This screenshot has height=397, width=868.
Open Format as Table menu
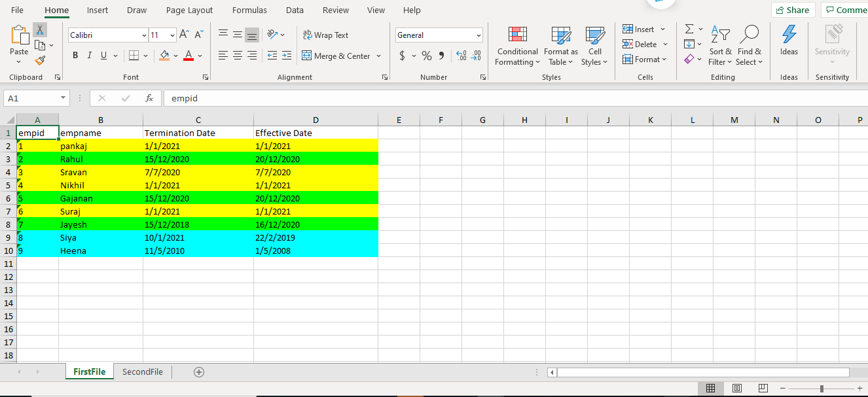561,46
